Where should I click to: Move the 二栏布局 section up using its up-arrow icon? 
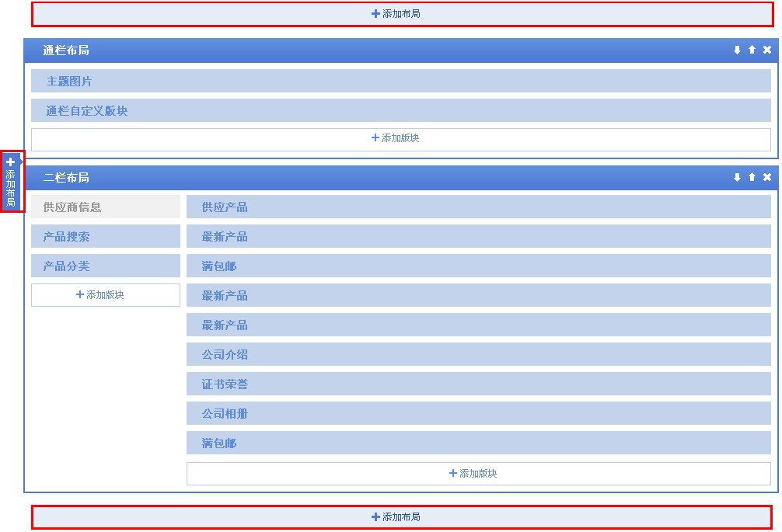pyautogui.click(x=752, y=177)
